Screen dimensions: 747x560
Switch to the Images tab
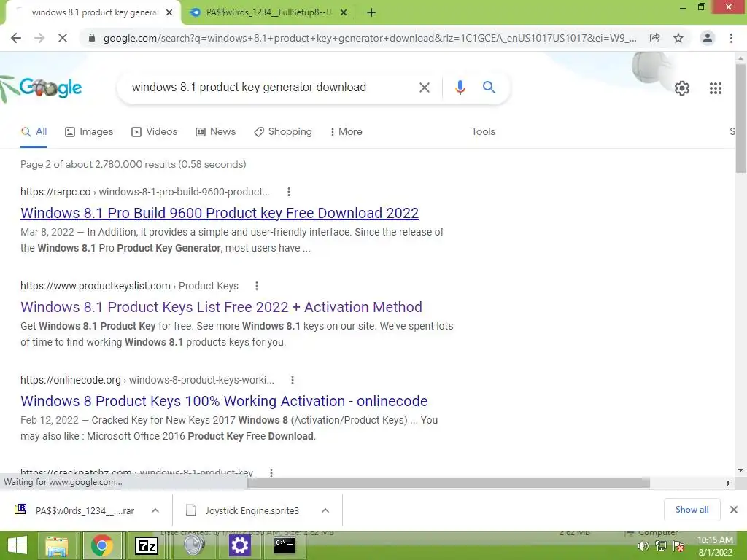89,131
